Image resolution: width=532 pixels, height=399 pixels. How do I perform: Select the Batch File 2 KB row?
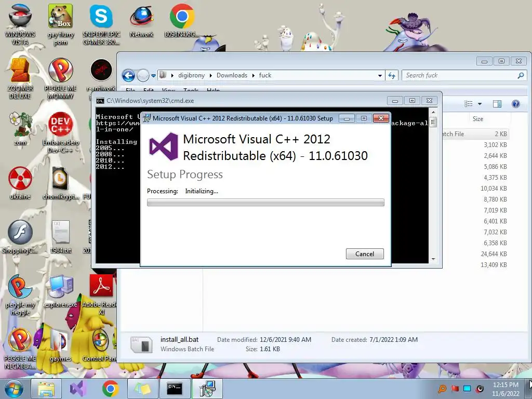click(x=475, y=134)
